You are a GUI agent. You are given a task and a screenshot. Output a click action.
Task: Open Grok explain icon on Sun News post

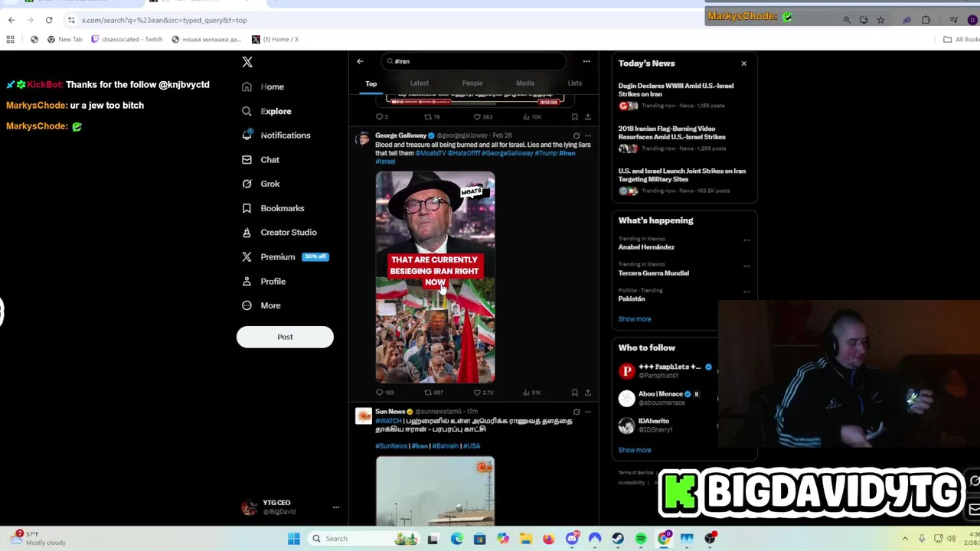[x=577, y=412]
